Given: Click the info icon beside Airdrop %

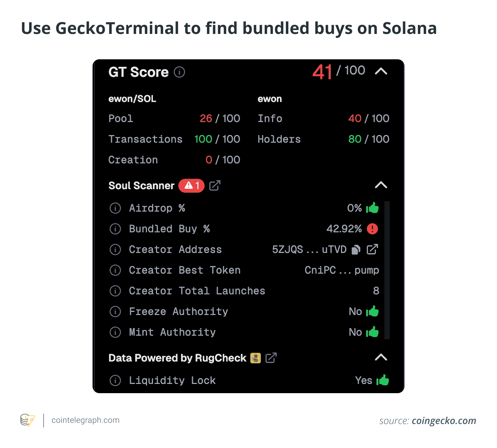Looking at the screenshot, I should pos(115,208).
